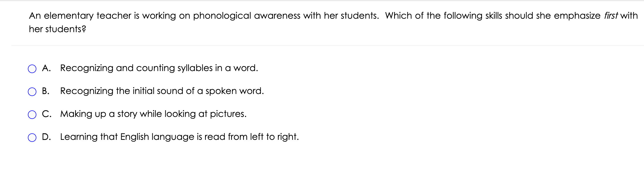Viewport: 644px width, 169px height.
Task: Click the word 'syllables' in option A
Action: [x=195, y=68]
